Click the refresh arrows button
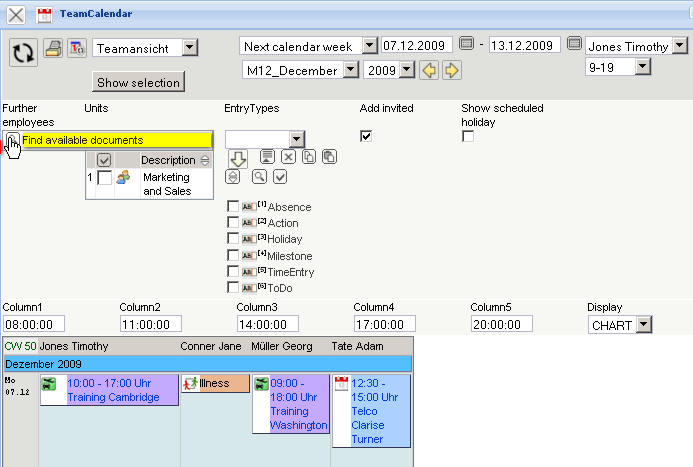This screenshot has height=467, width=693. (24, 53)
